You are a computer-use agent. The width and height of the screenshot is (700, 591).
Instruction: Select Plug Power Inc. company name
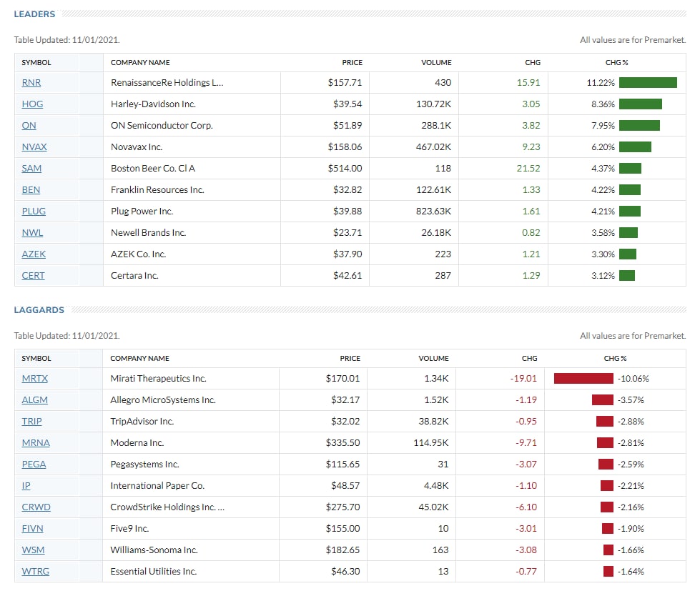[x=142, y=211]
